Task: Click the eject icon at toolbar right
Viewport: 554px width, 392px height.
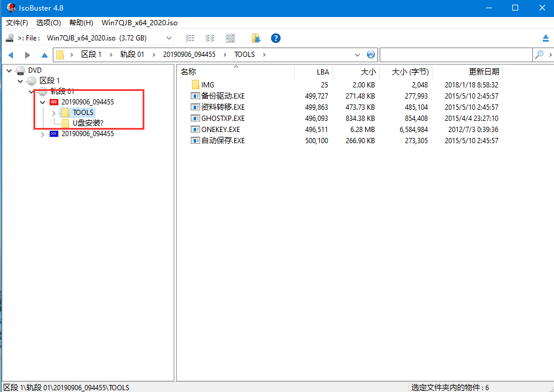Action: [545, 38]
